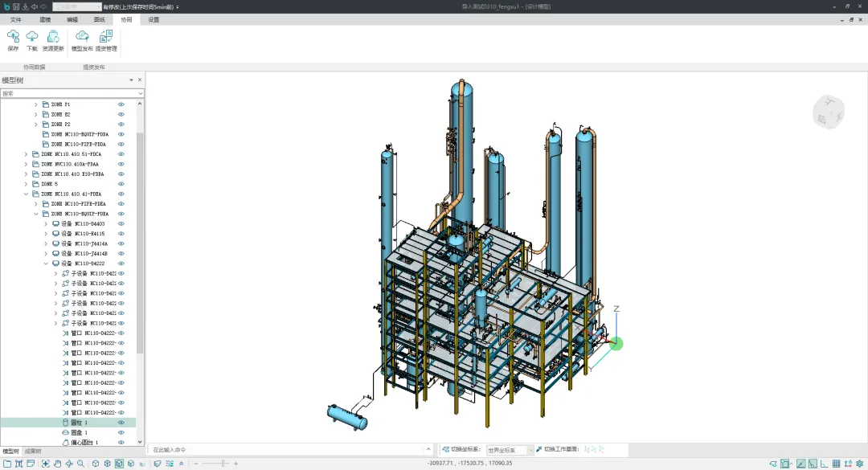Click the zoom slider handle in bottom toolbar
Viewport: 868px width, 470px height.
click(x=223, y=464)
